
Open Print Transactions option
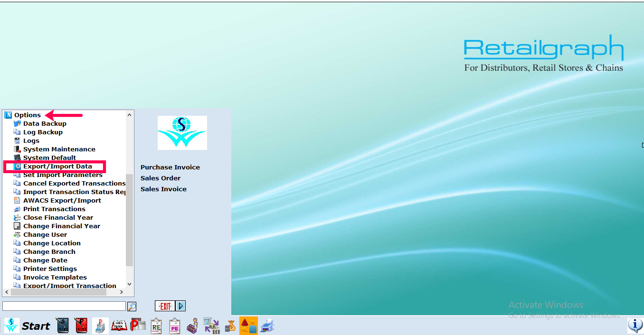[54, 209]
